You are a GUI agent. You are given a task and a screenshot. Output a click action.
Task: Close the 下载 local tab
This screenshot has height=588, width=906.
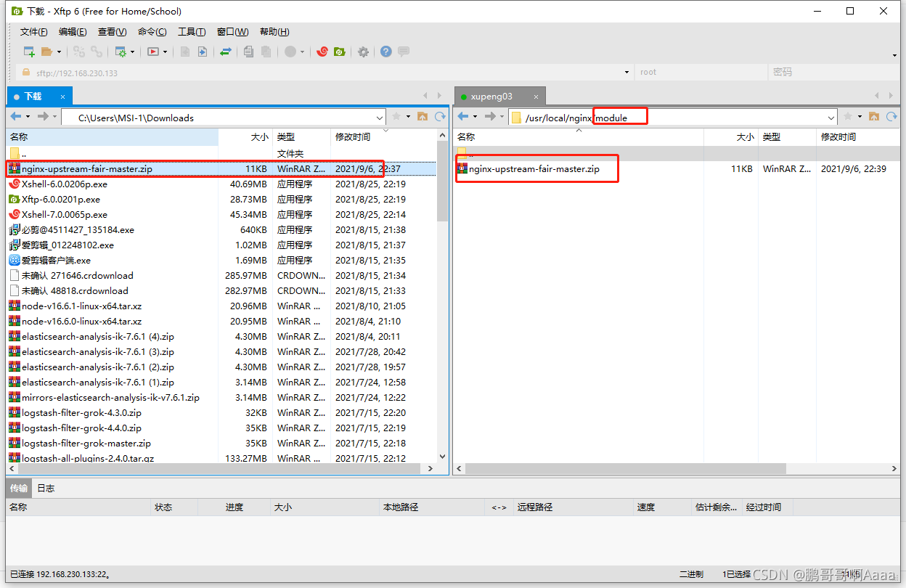tap(63, 96)
